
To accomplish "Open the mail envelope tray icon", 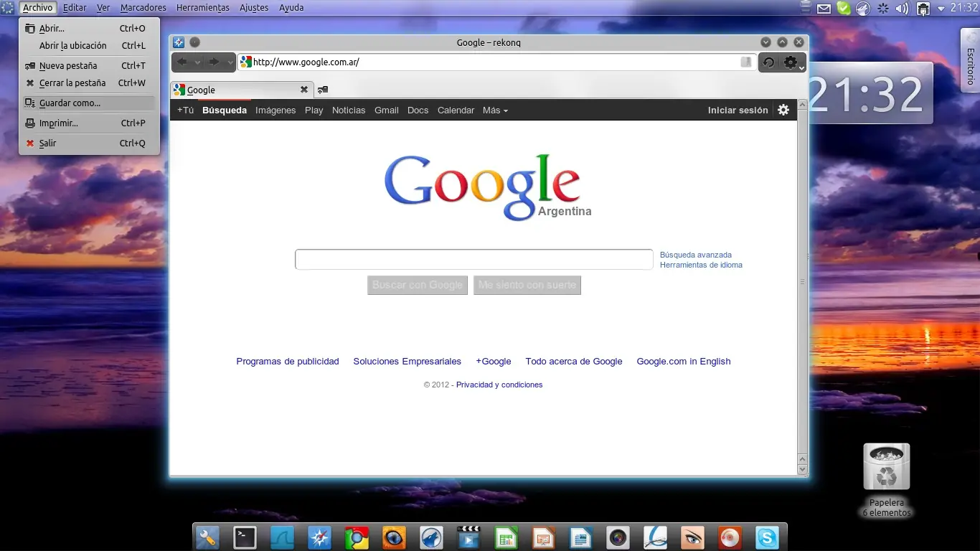I will [824, 9].
